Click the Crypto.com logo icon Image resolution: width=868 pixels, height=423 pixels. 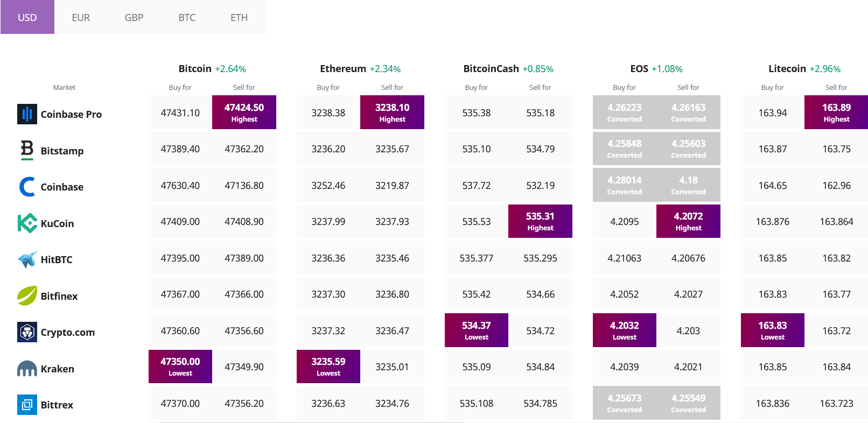pyautogui.click(x=27, y=332)
